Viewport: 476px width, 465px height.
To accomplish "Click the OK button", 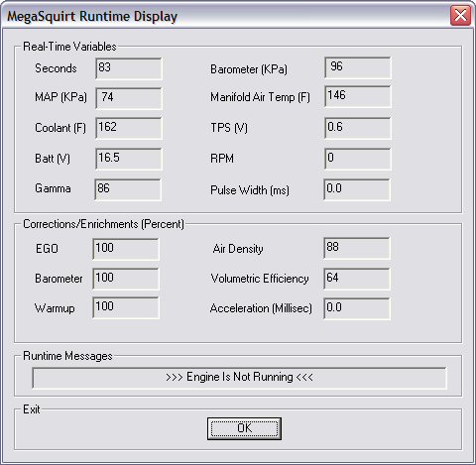I will (244, 428).
